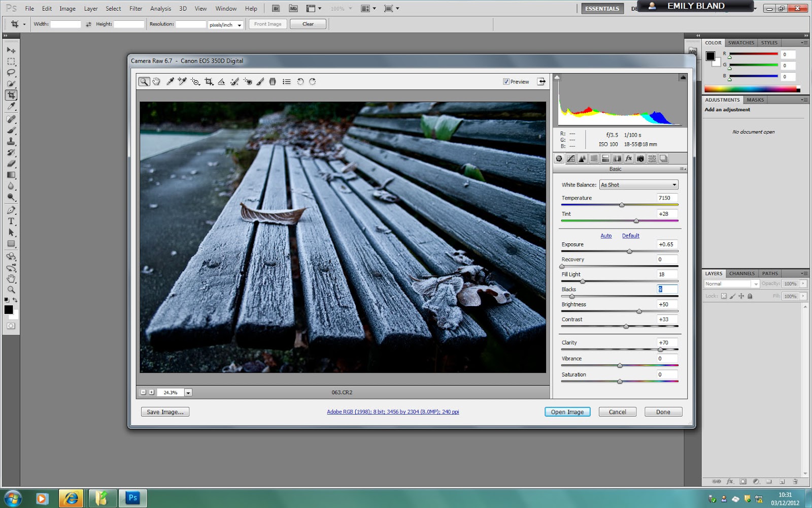Click the foreground color swatch in Color panel
Image resolution: width=812 pixels, height=508 pixels.
(x=710, y=56)
